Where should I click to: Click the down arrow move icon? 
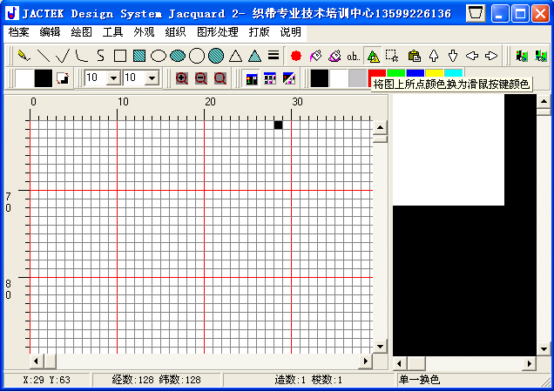point(453,56)
